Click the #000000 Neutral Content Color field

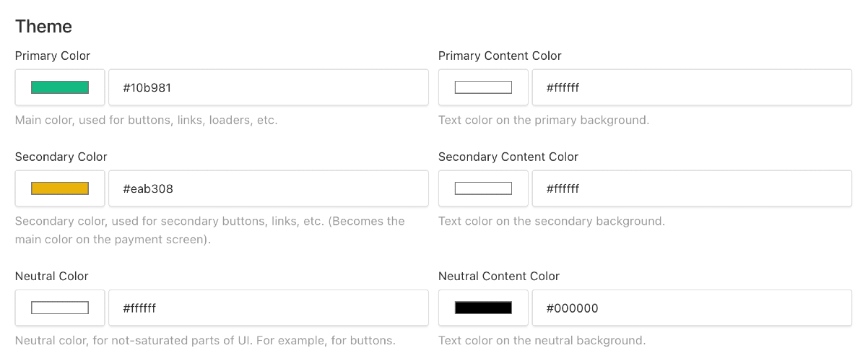click(691, 308)
